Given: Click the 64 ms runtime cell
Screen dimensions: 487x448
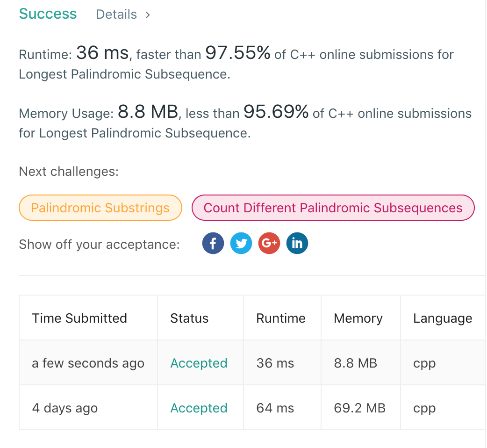Looking at the screenshot, I should point(275,408).
